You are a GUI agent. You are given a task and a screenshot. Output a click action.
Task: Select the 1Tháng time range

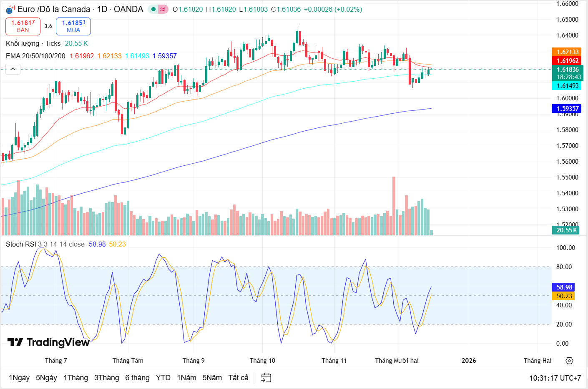tap(75, 378)
